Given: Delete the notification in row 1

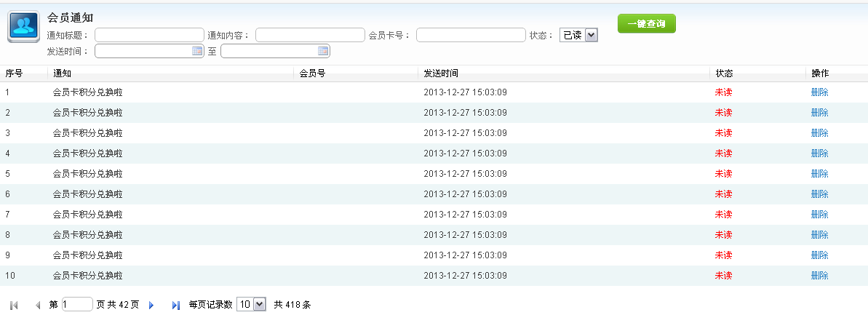Looking at the screenshot, I should pyautogui.click(x=819, y=92).
